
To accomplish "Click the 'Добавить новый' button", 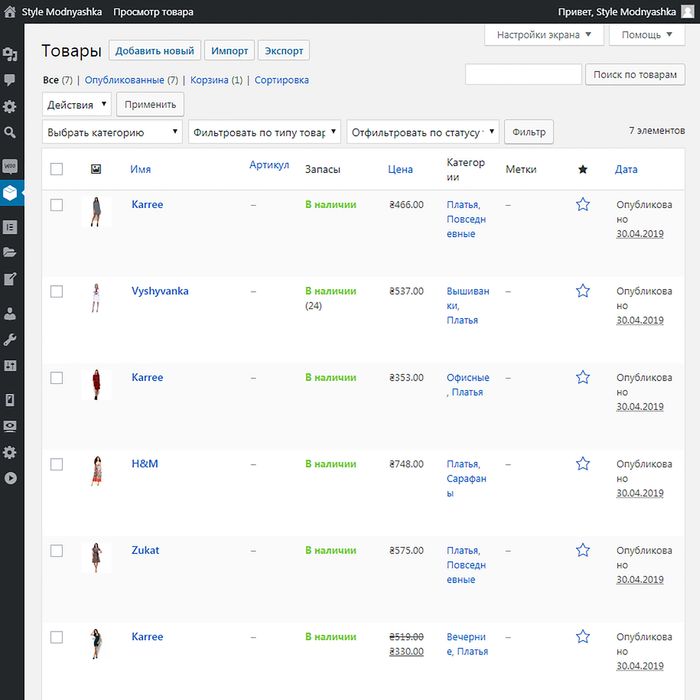I will tap(155, 51).
